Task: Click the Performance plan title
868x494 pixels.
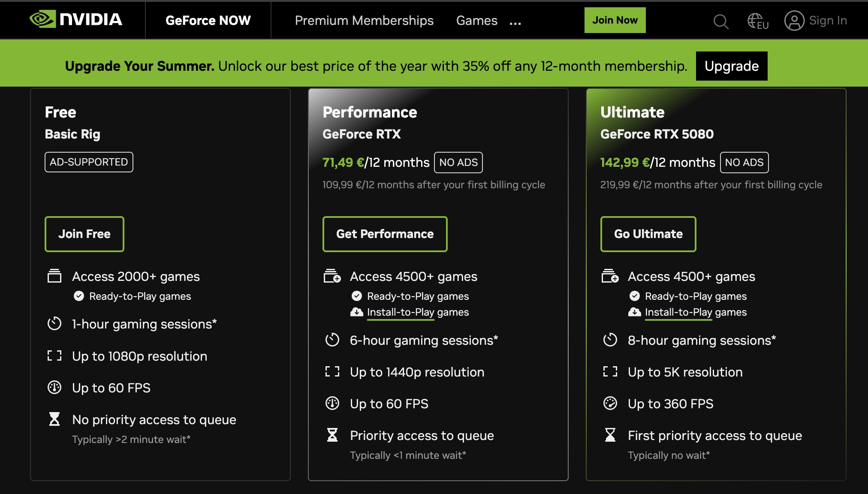Action: point(370,112)
